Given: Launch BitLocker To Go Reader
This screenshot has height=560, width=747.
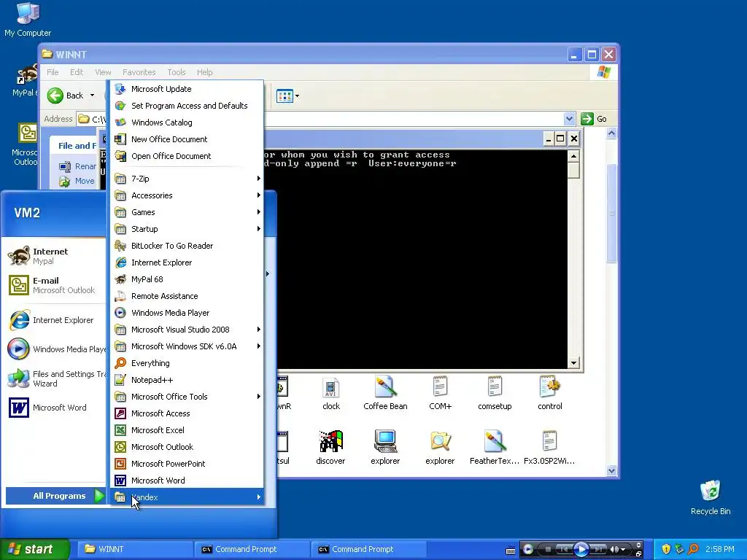Looking at the screenshot, I should coord(187,246).
